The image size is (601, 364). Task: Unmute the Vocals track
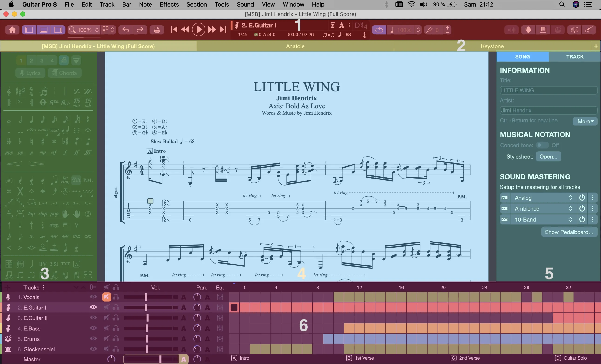[x=106, y=297]
